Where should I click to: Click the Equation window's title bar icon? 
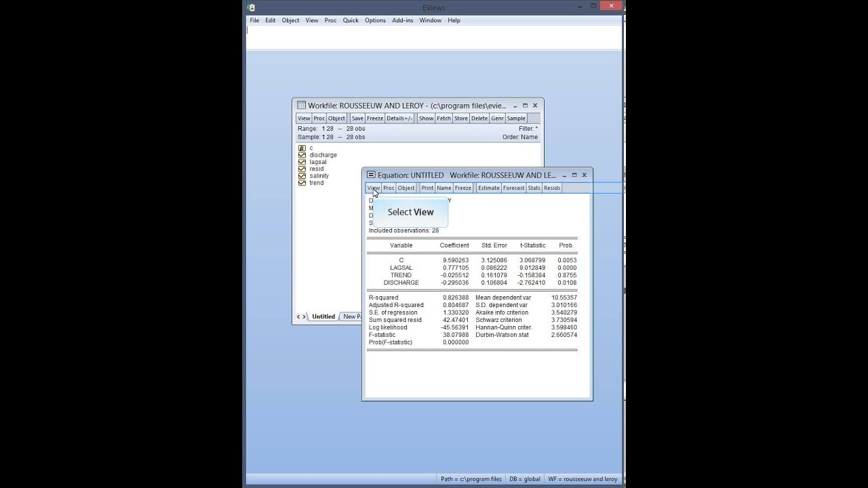(x=371, y=175)
